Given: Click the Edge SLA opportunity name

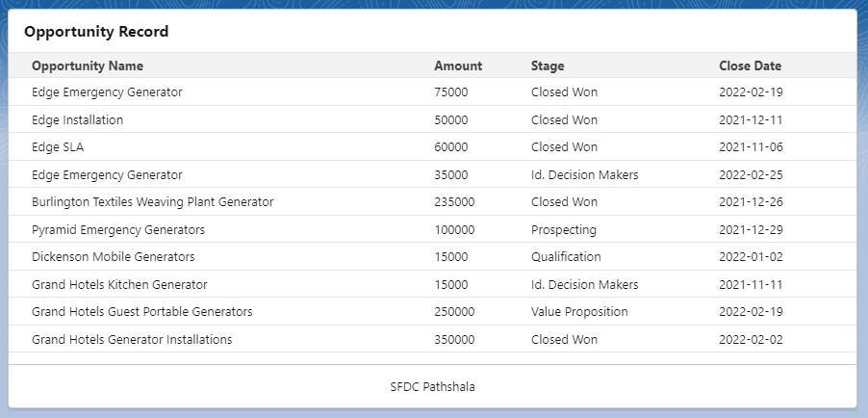Looking at the screenshot, I should 58,147.
